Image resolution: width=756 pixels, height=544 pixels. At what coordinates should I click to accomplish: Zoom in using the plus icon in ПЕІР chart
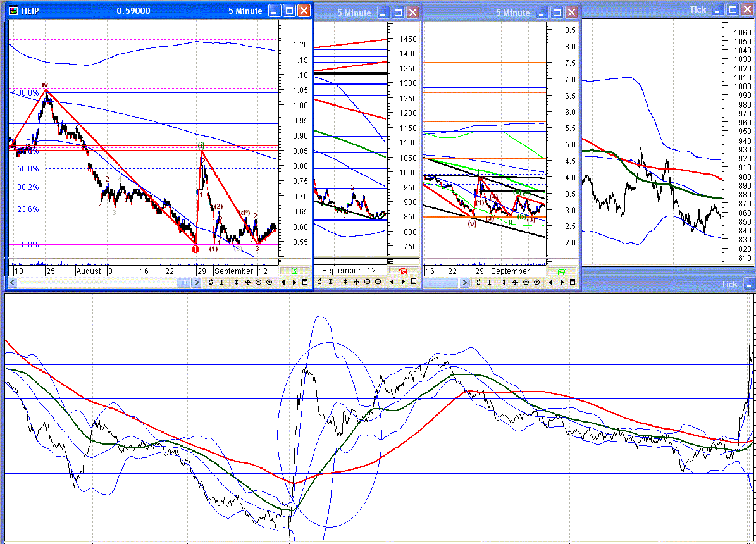tap(269, 282)
